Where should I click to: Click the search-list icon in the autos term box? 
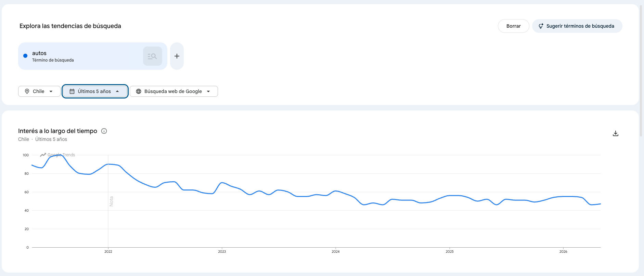click(x=153, y=56)
